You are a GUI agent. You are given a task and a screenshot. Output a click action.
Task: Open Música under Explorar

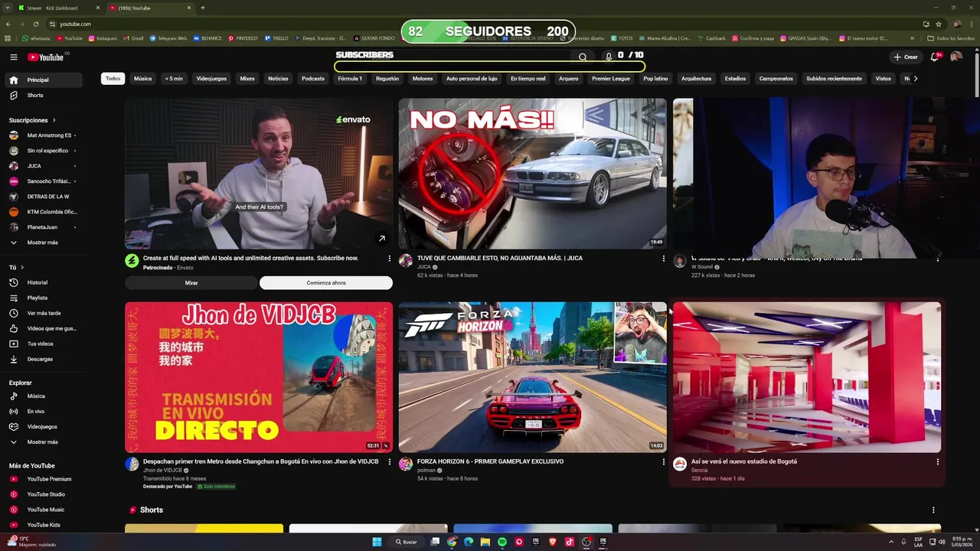click(36, 396)
